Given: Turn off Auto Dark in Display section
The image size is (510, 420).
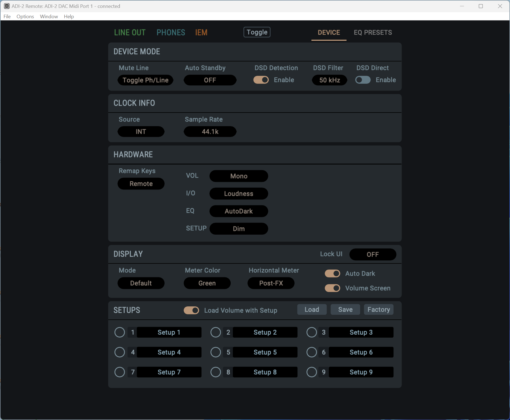Looking at the screenshot, I should point(332,273).
